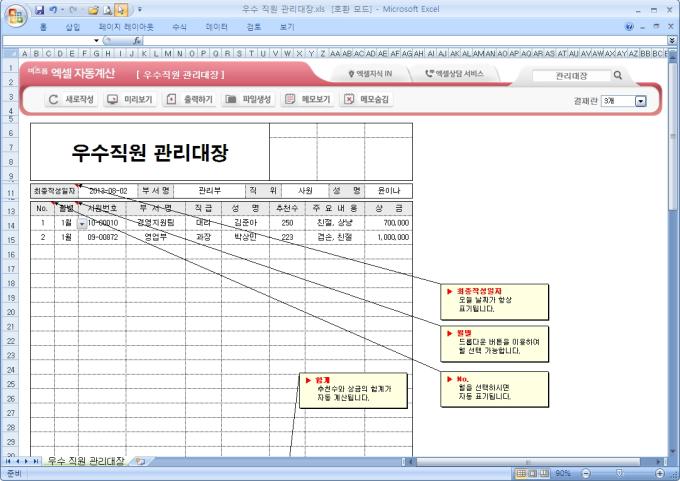The width and height of the screenshot is (680, 481).
Task: Click the 출력하기 button
Action: click(x=190, y=99)
